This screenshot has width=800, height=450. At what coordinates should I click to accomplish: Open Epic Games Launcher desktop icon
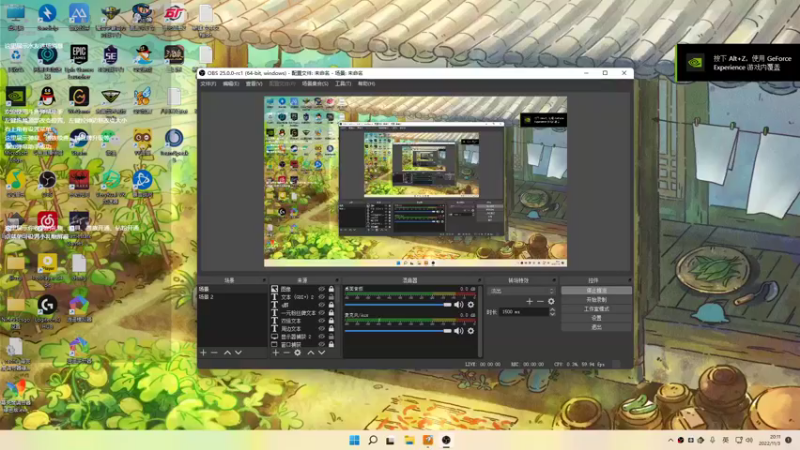pos(79,59)
